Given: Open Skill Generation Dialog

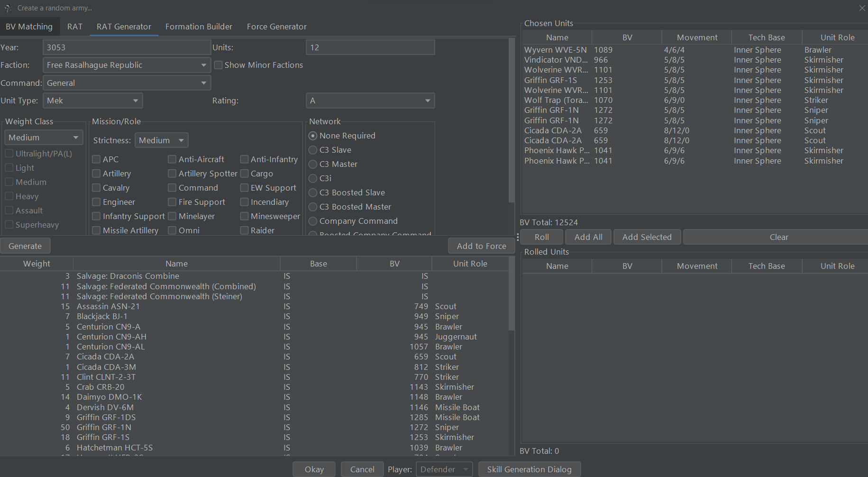Looking at the screenshot, I should point(529,469).
